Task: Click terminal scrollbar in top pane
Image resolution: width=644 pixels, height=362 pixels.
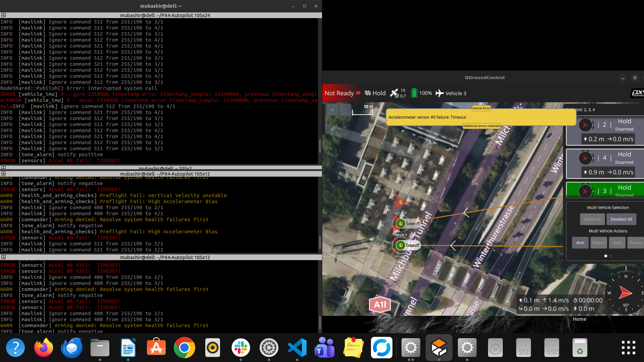Action: 320,146
